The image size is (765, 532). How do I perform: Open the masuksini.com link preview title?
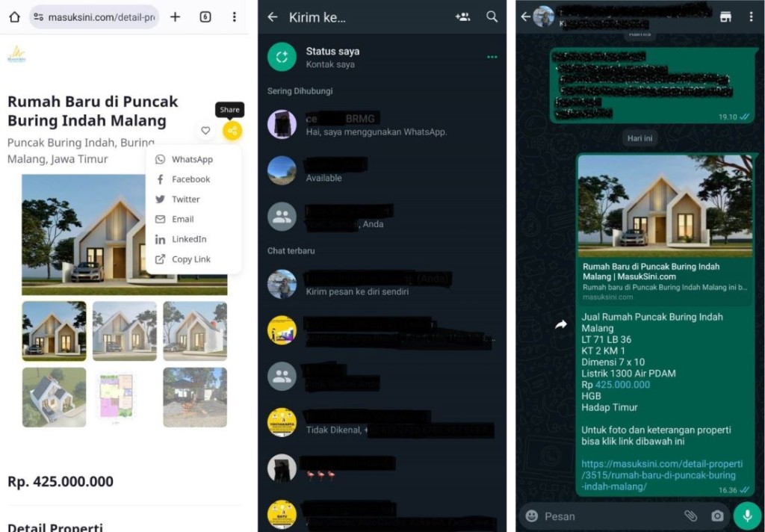(651, 271)
